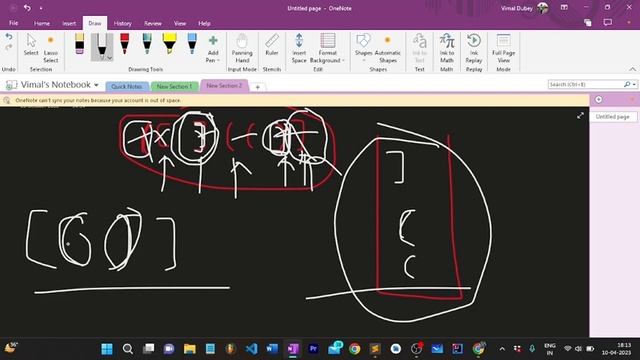The image size is (640, 360).
Task: Open taskbar Search
Action: point(128,349)
